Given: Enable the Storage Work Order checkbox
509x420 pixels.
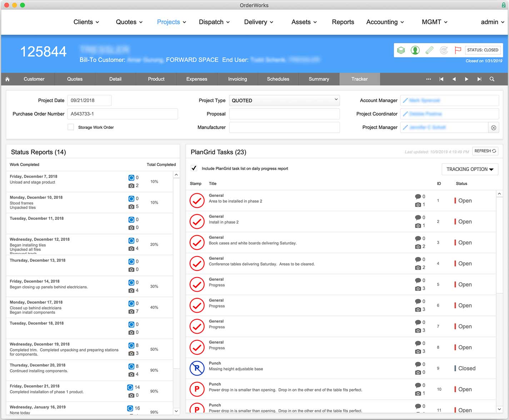Looking at the screenshot, I should [x=71, y=127].
